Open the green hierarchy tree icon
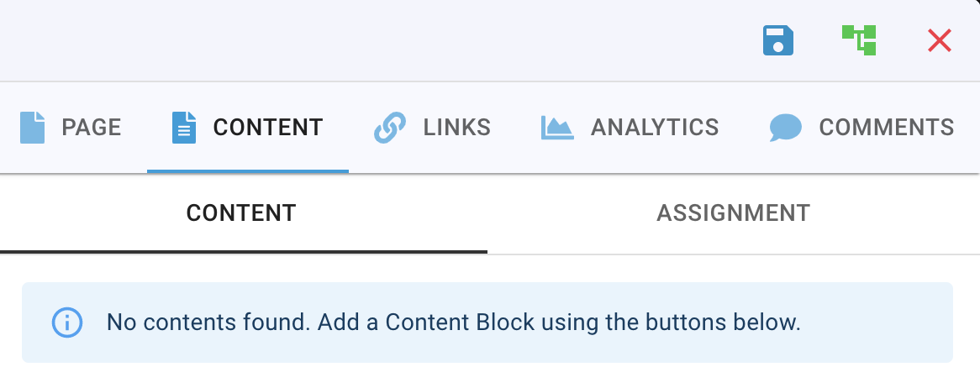 point(859,40)
